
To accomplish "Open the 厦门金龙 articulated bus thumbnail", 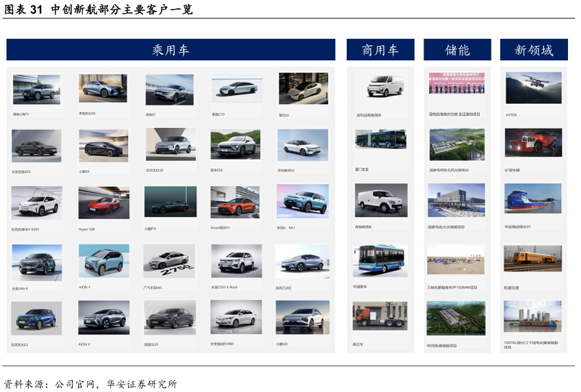I will pyautogui.click(x=380, y=139).
